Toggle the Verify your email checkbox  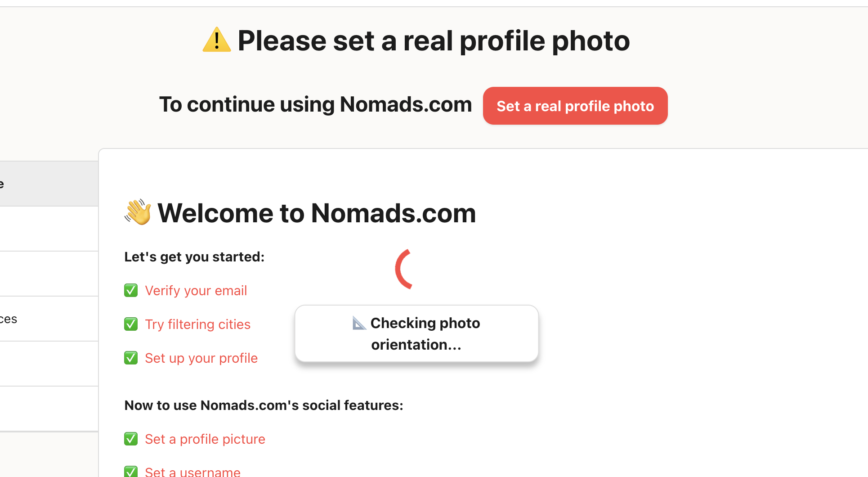131,290
